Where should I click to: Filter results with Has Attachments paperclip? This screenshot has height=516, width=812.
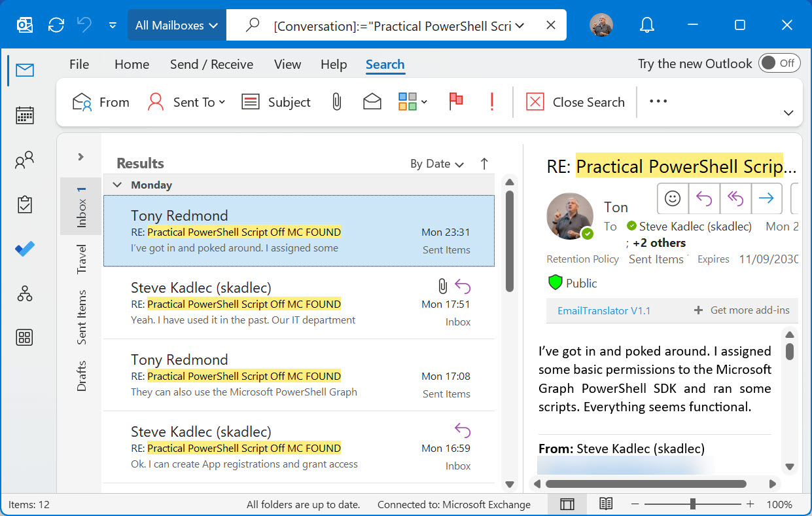coord(336,101)
